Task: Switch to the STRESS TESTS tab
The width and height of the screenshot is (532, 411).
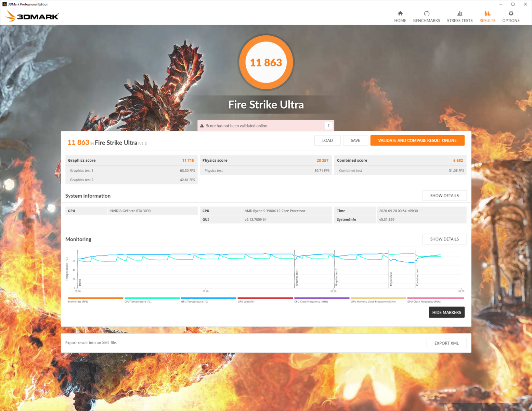Action: (x=460, y=16)
